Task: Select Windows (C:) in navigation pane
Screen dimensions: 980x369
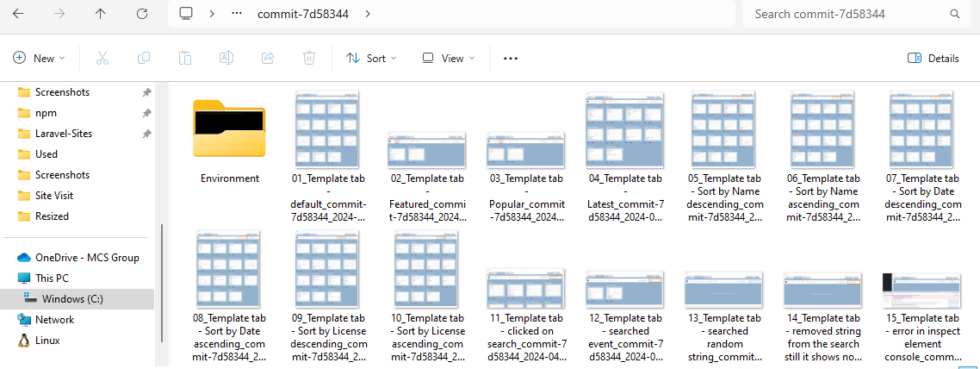Action: 73,299
